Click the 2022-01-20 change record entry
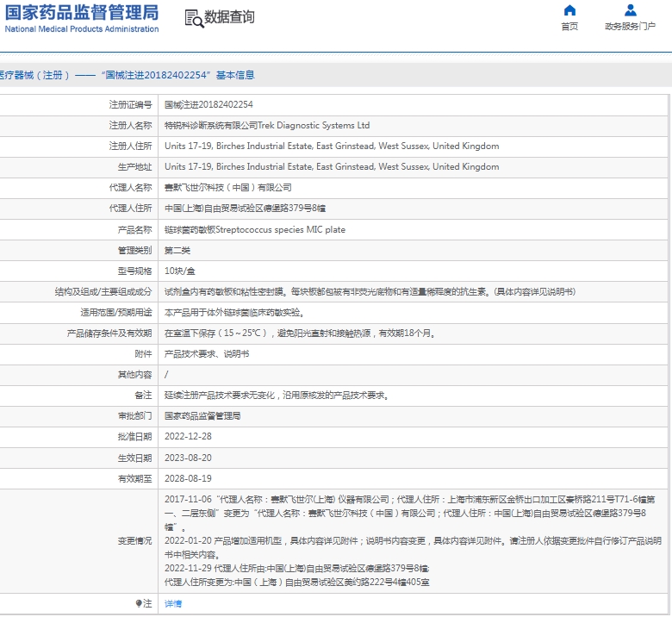This screenshot has height=617, width=672. [x=414, y=548]
